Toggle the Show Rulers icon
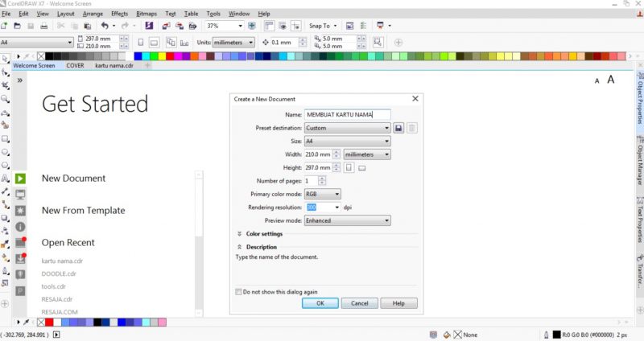This screenshot has width=644, height=341. 269,26
